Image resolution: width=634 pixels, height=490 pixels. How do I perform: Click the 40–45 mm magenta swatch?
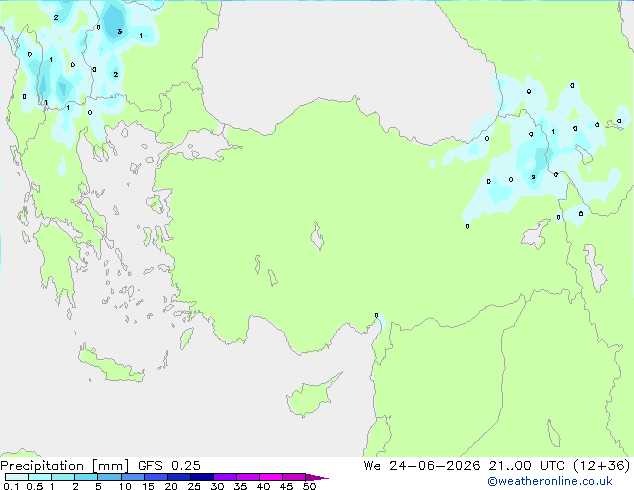click(271, 477)
